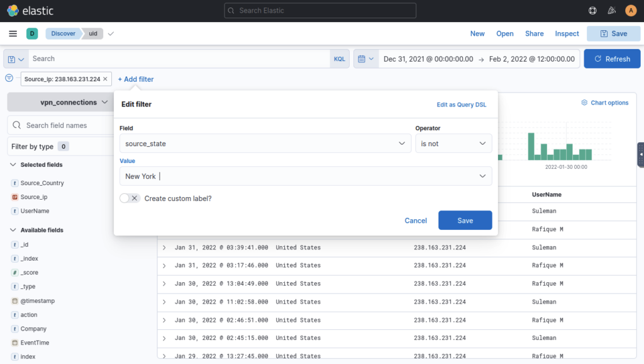Viewport: 644px width, 364px height.
Task: Cancel the Edit filter dialog
Action: coord(416,220)
